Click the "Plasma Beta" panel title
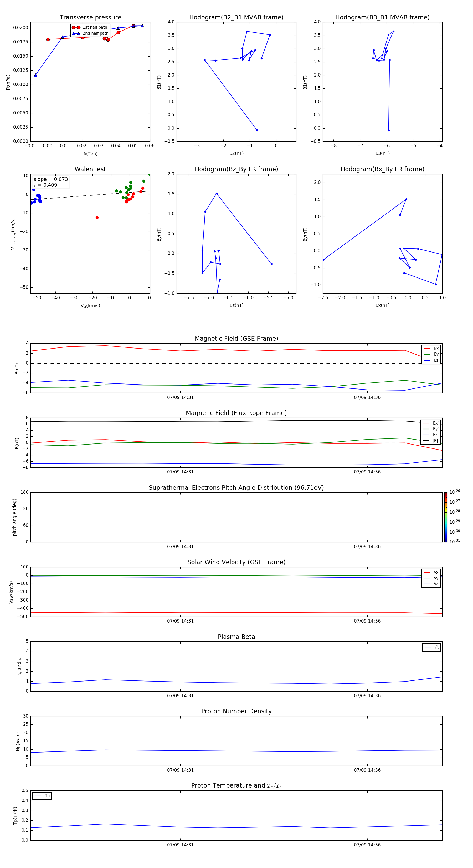This screenshot has height=868, width=473. pos(236,637)
